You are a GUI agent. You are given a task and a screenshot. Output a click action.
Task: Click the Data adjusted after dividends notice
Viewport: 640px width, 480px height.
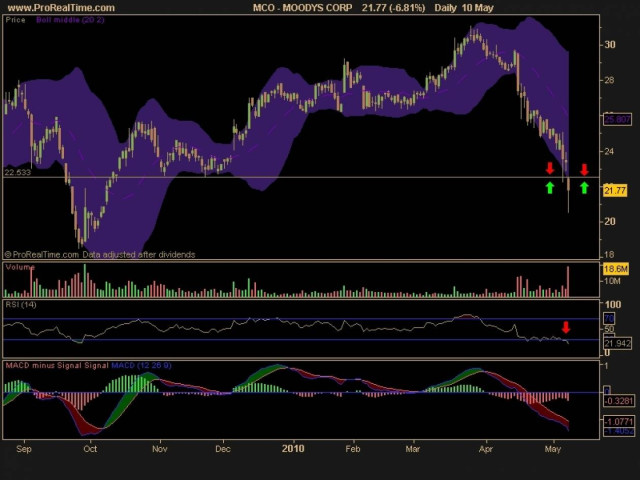[139, 255]
